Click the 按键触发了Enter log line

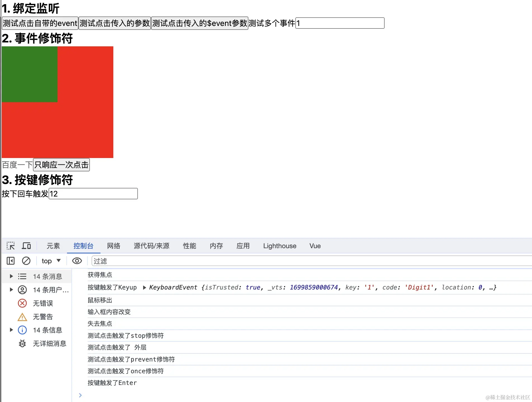coord(112,383)
